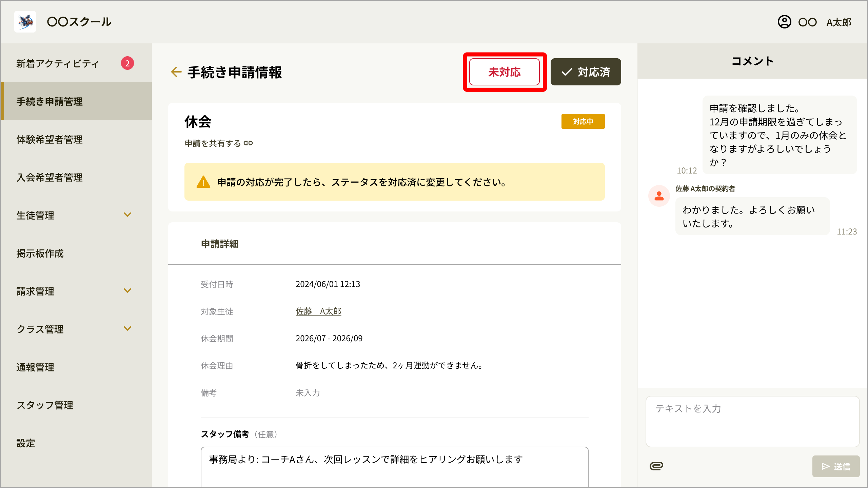Viewport: 868px width, 488px height.
Task: Open the 佐藤 A太郎 student link
Action: tap(318, 311)
